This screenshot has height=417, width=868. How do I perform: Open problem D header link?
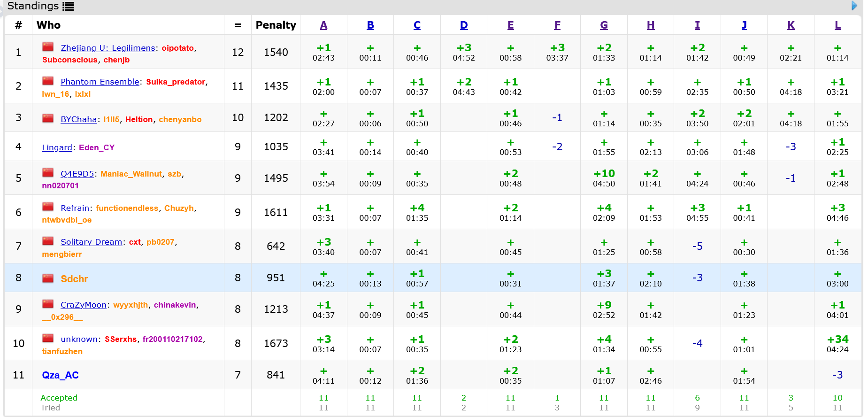coord(464,25)
